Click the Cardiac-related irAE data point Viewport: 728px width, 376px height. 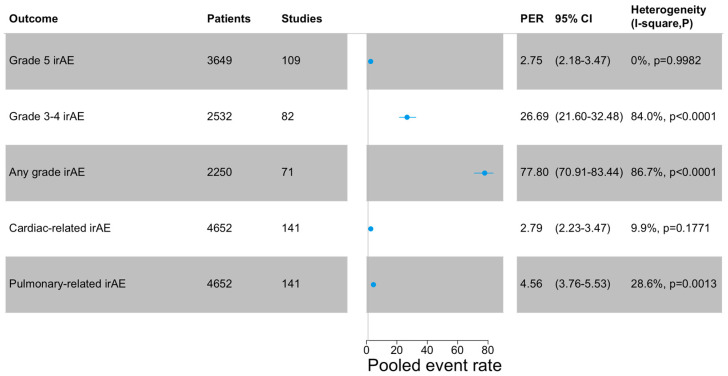pyautogui.click(x=370, y=229)
